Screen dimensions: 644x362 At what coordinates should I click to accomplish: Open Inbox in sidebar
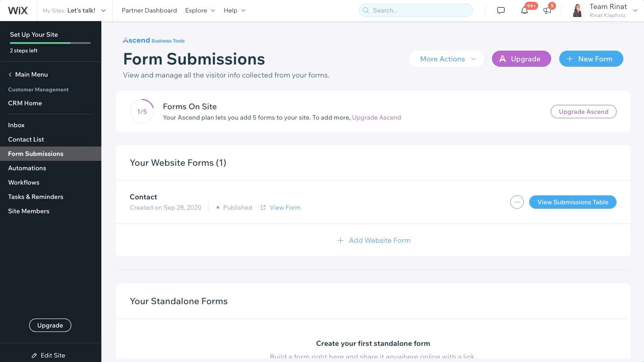point(16,125)
